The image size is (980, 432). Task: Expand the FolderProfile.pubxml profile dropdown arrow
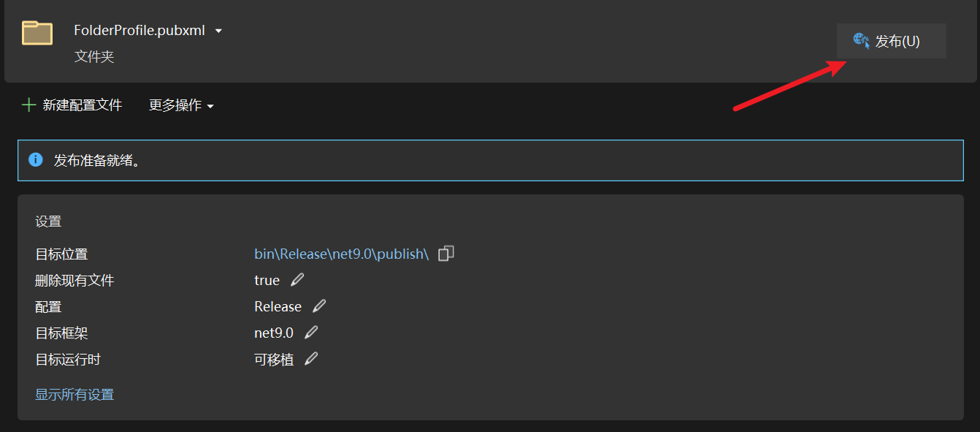(x=218, y=31)
